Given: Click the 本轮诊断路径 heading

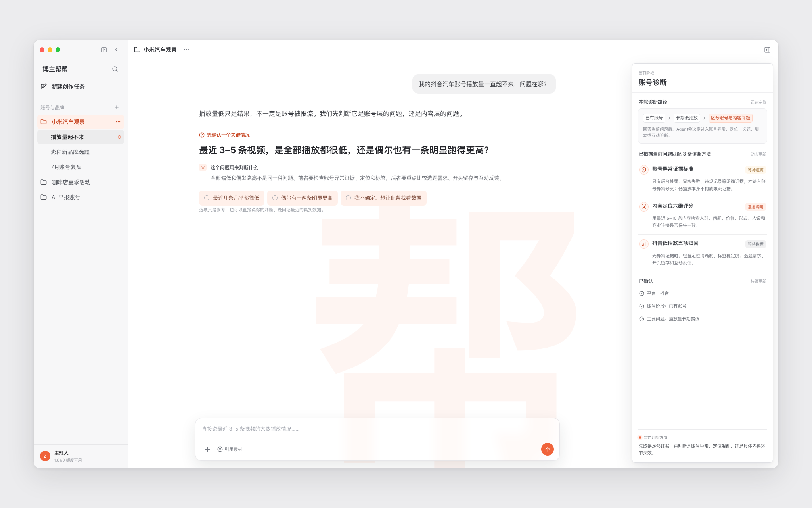Looking at the screenshot, I should pyautogui.click(x=653, y=102).
